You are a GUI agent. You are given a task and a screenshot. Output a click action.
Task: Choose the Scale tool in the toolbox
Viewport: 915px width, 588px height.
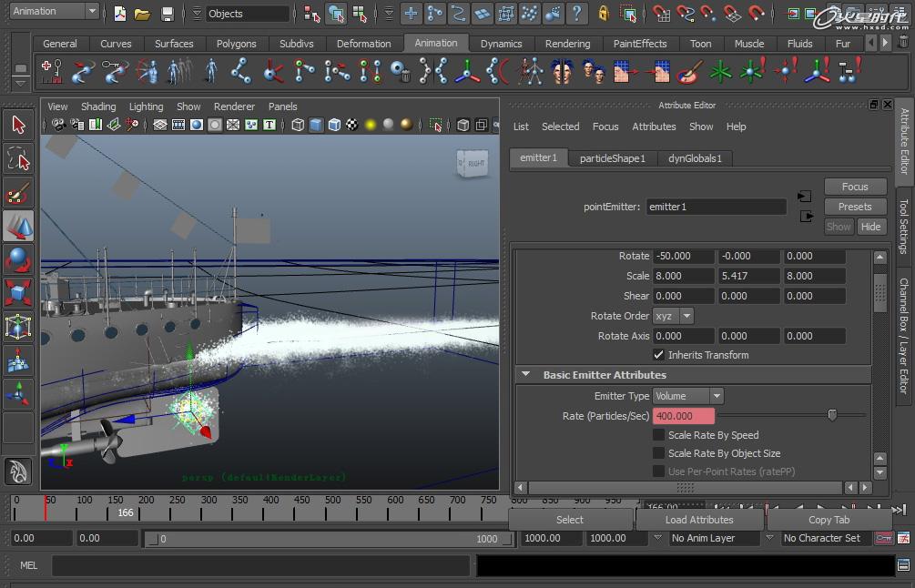pos(18,292)
